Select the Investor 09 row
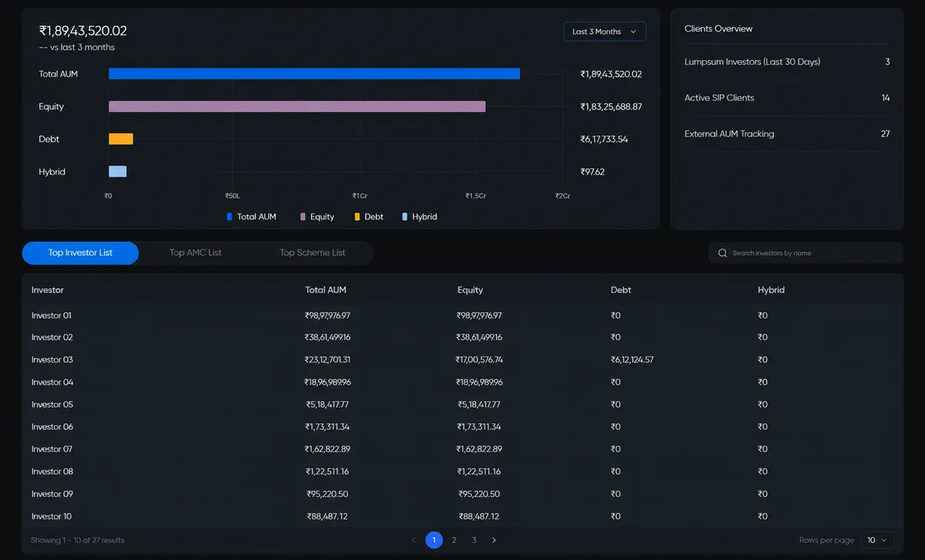 click(462, 494)
